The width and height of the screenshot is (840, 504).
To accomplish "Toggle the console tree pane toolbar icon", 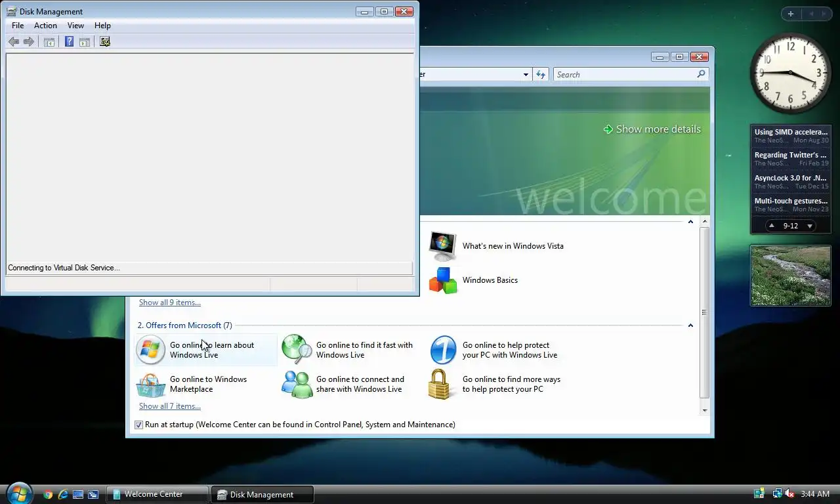I will 49,42.
